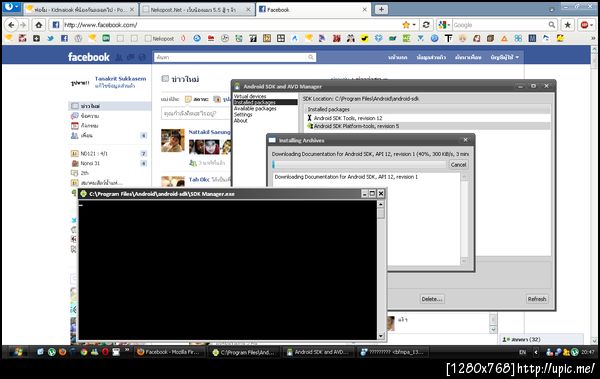The height and width of the screenshot is (379, 600).
Task: Open the Facebook bookmark in bookmarks toolbar
Action: 64,38
